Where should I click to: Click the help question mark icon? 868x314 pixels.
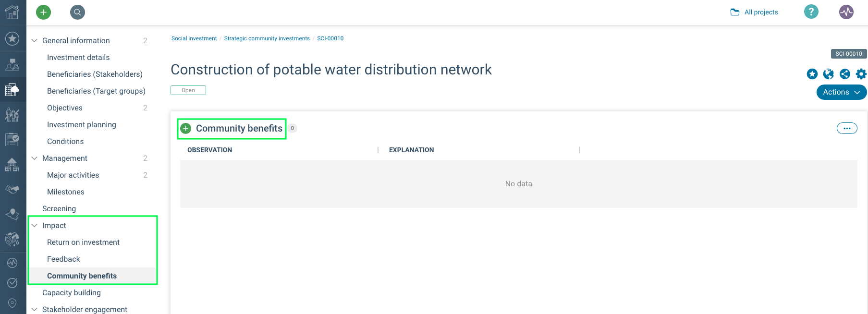[x=811, y=12]
